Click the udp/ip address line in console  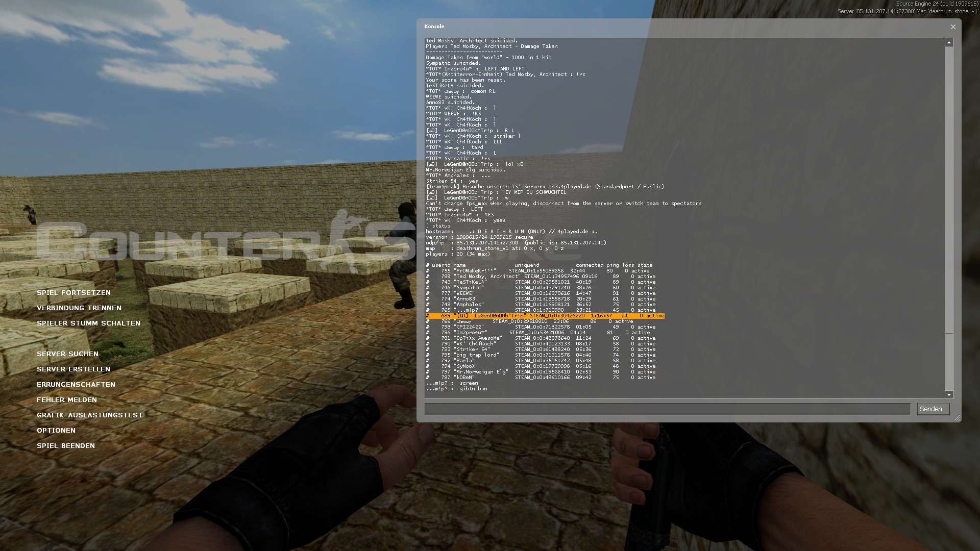[x=516, y=243]
